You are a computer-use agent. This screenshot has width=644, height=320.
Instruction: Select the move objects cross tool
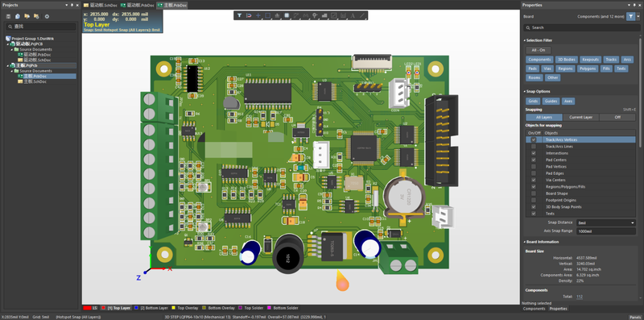pos(258,15)
